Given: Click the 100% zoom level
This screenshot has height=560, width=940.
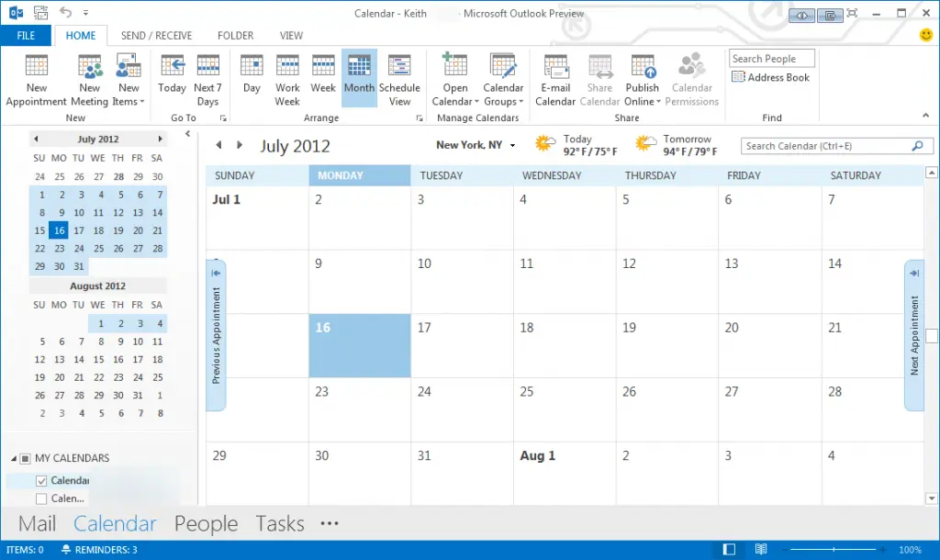Looking at the screenshot, I should [x=910, y=550].
